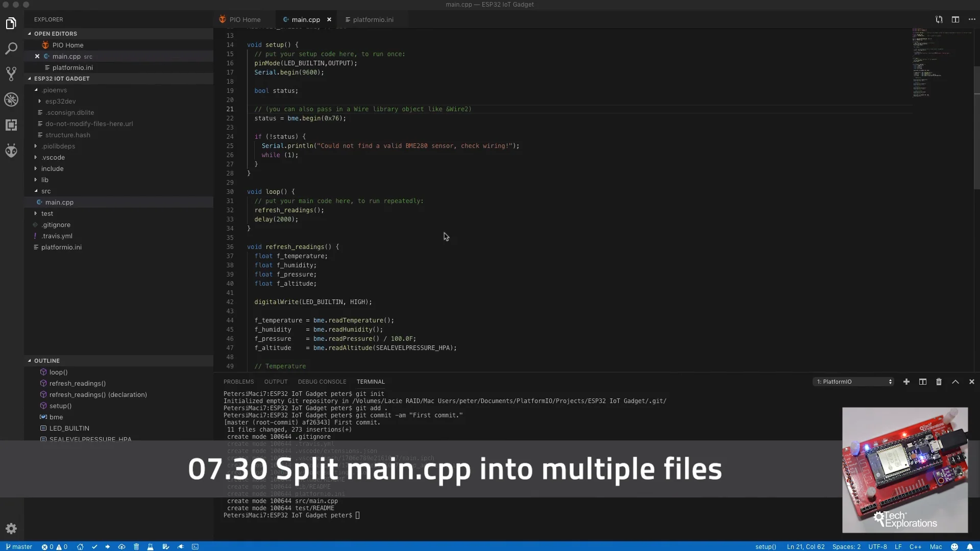Click the Spaces: 2 indentation setting
The height and width of the screenshot is (551, 980).
[846, 547]
